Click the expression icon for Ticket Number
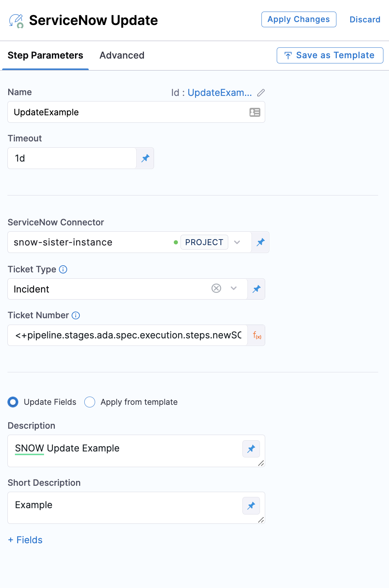This screenshot has height=588, width=389. (257, 335)
